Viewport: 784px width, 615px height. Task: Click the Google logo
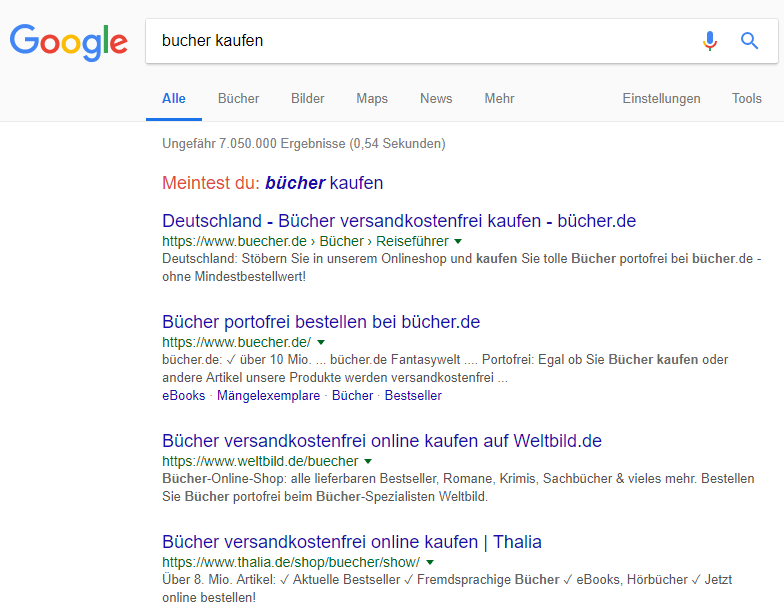68,42
